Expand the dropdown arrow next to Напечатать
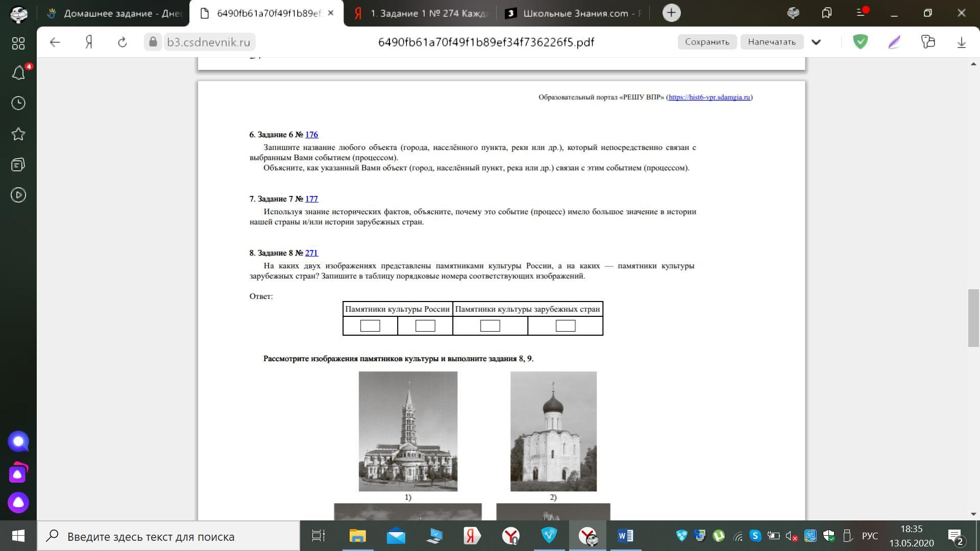 (x=816, y=42)
